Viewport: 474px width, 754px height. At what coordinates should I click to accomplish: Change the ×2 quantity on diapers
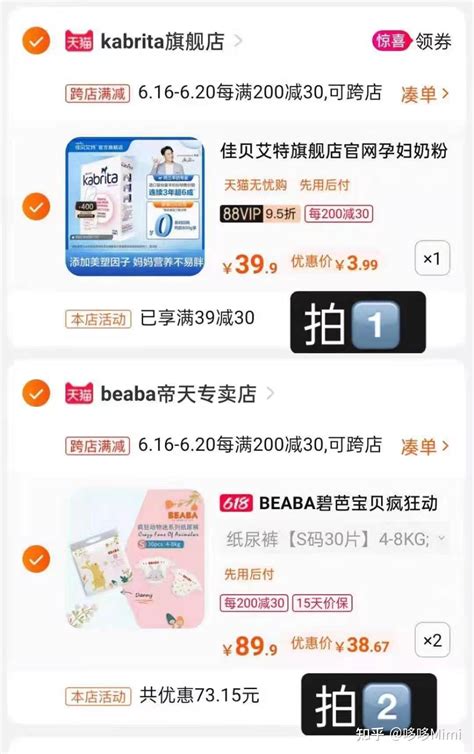[432, 640]
